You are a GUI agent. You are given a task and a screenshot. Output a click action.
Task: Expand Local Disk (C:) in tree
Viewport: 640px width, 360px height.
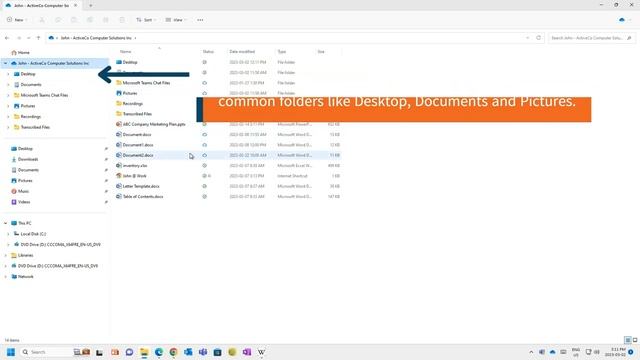8,234
